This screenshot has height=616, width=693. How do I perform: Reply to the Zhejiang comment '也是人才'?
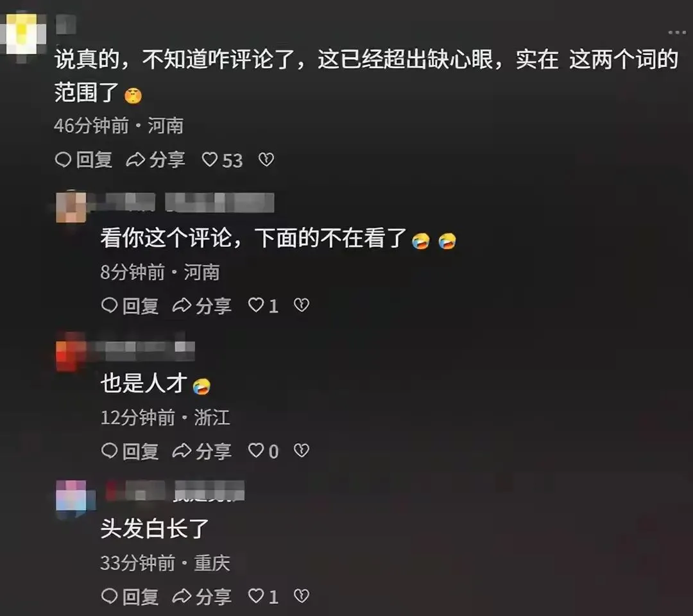point(130,451)
